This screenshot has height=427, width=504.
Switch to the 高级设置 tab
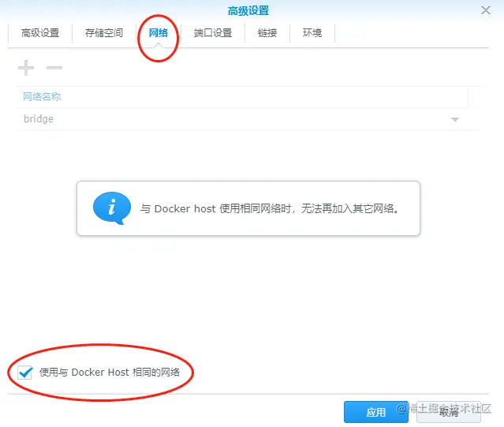click(x=40, y=33)
